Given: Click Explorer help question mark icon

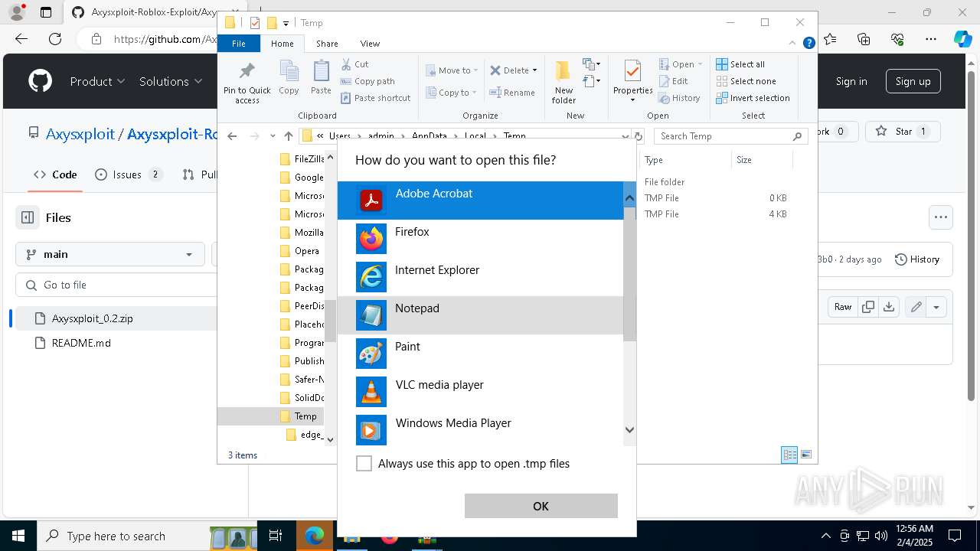Looking at the screenshot, I should pyautogui.click(x=808, y=44).
